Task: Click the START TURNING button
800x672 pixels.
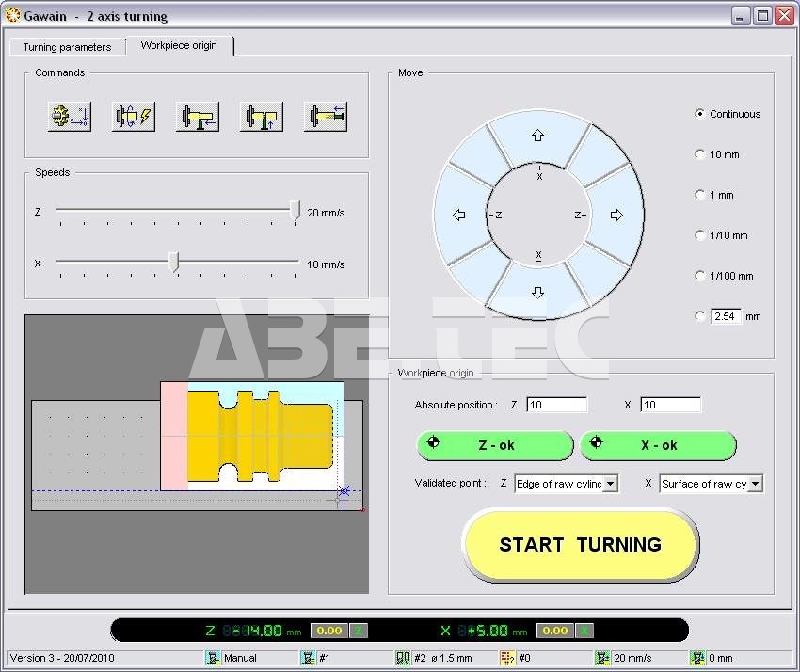Action: click(580, 545)
